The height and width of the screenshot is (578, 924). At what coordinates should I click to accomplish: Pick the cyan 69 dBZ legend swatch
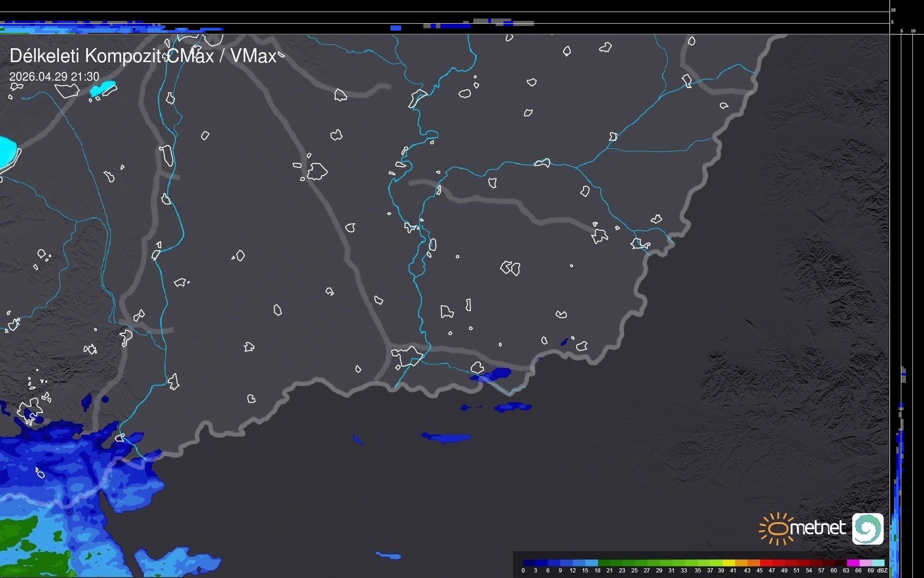tap(879, 563)
